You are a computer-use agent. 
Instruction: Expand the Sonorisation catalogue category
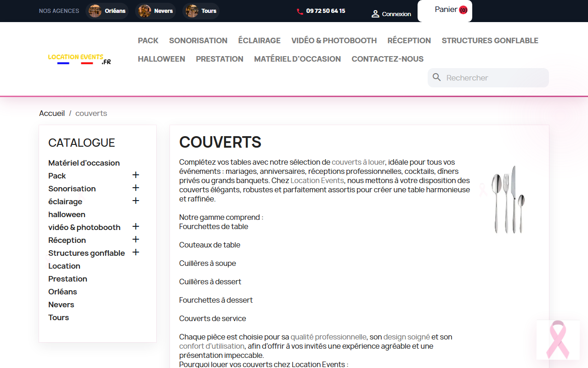tap(136, 188)
